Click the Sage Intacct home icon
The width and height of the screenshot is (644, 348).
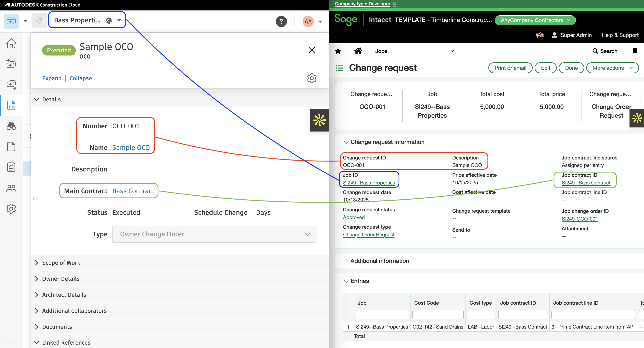[x=358, y=51]
